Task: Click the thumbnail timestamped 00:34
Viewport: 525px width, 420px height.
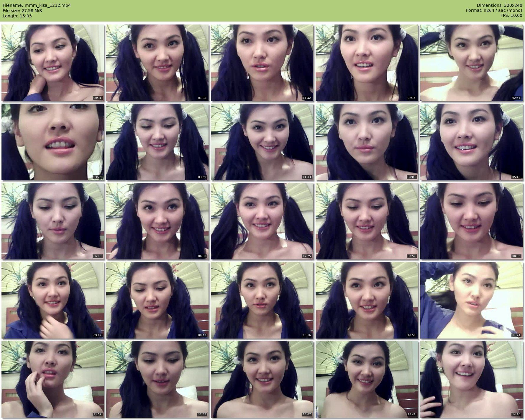Action: pyautogui.click(x=52, y=63)
